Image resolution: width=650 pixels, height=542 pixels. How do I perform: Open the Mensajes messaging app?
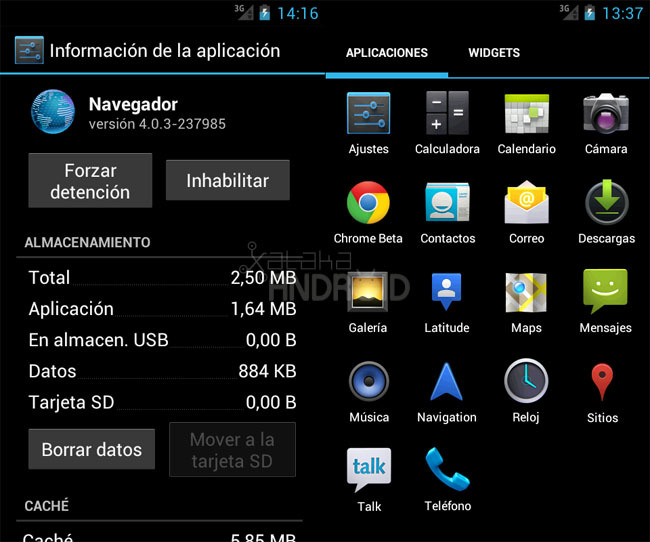coord(606,301)
